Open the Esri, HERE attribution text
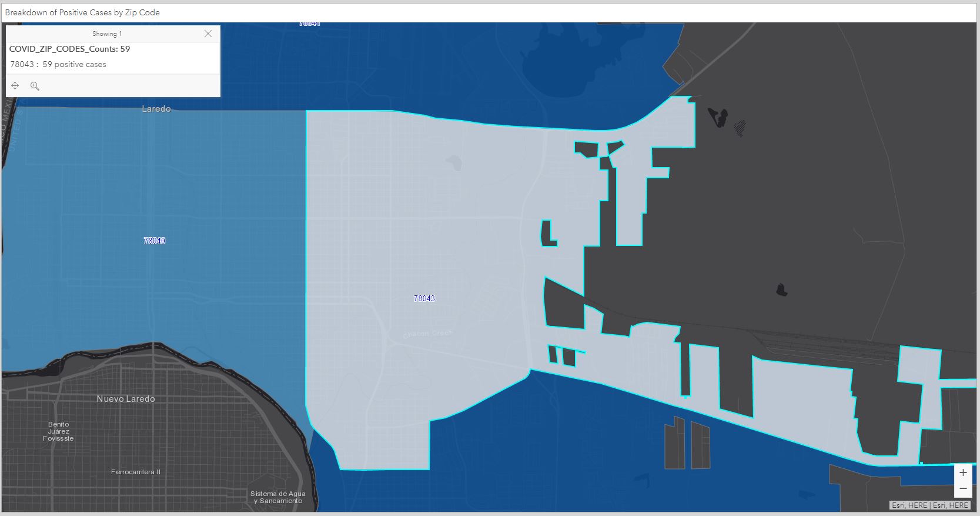This screenshot has width=980, height=516. tap(929, 505)
